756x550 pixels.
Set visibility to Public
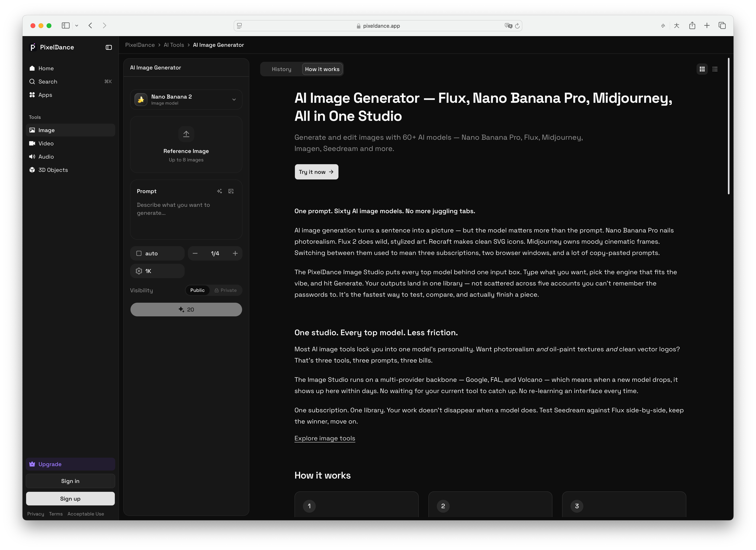(197, 290)
